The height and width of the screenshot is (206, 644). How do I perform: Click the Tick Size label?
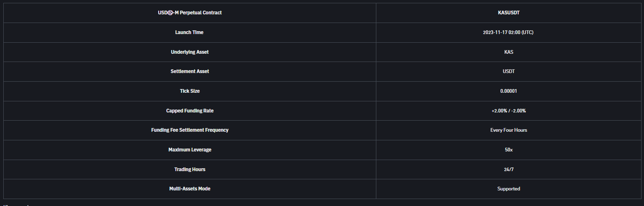(190, 91)
